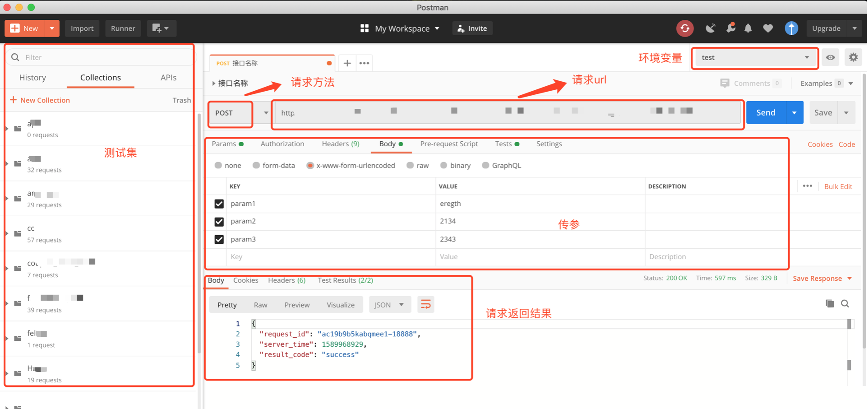Open Save Response dropdown
Screen dimensions: 868x409
[x=822, y=278]
